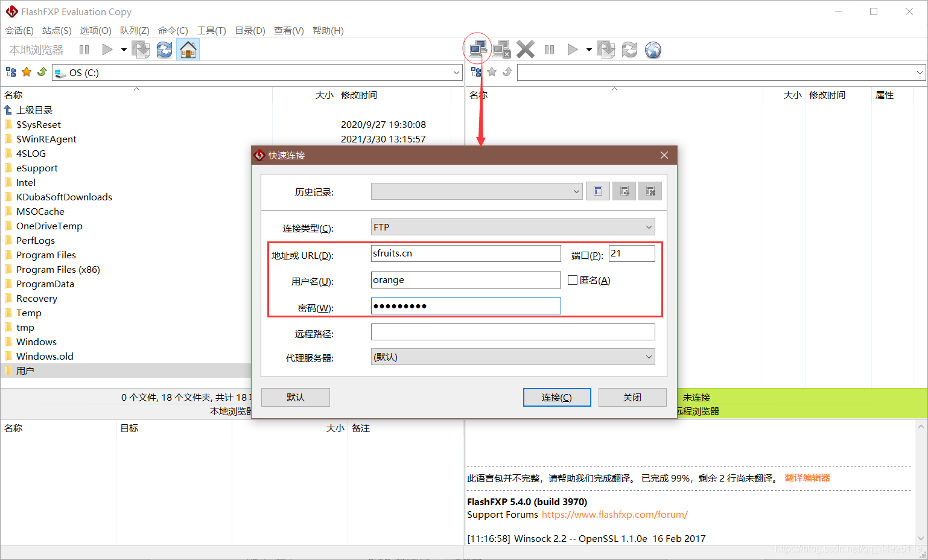
Task: Open remote bookmarks star icon
Action: pos(492,72)
